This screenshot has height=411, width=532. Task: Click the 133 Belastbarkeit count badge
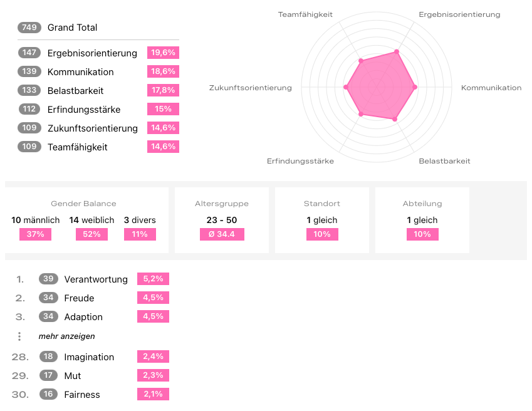[30, 90]
